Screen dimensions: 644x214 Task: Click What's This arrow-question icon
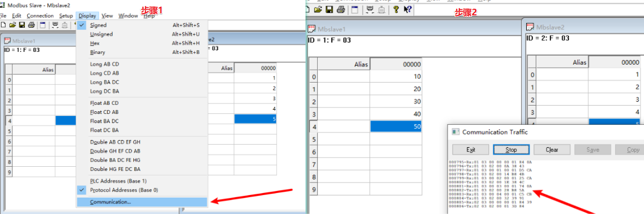point(407,9)
